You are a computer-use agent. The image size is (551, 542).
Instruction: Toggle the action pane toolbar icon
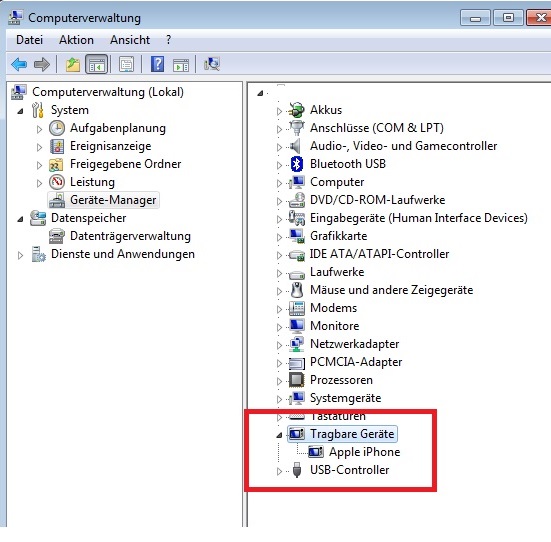(181, 65)
